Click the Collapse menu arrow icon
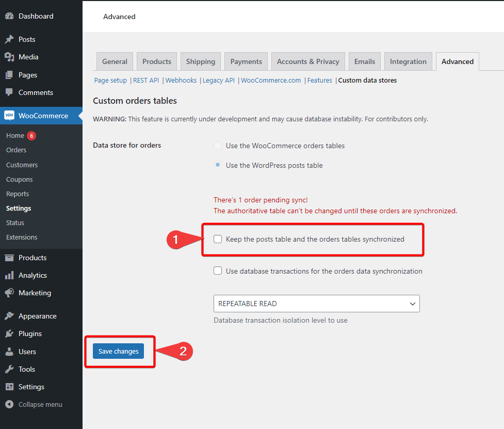Viewport: 504px width, 429px height. click(x=9, y=404)
